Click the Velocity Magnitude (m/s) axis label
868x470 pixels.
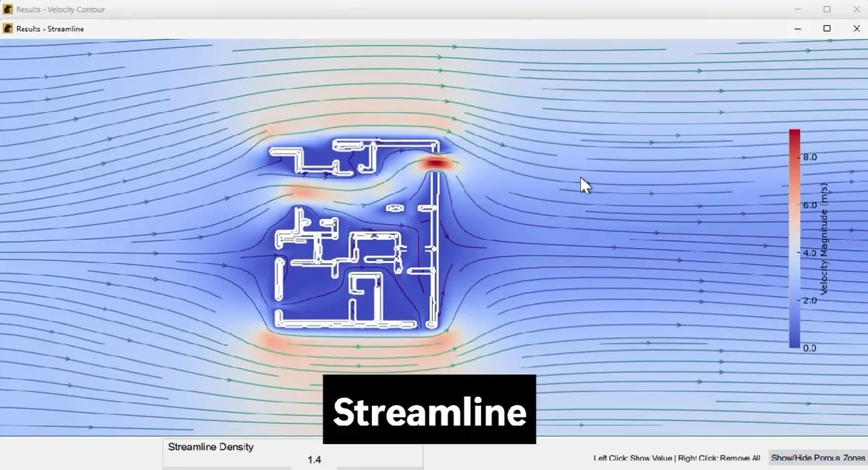(824, 239)
